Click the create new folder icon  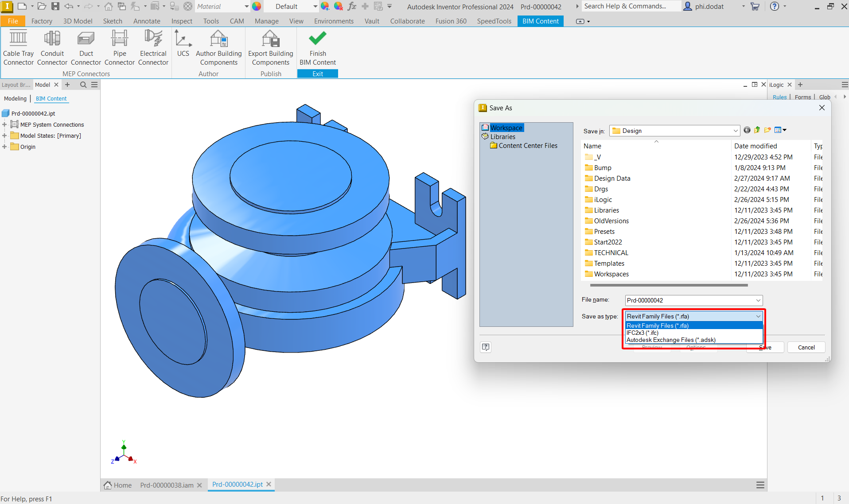click(x=767, y=130)
